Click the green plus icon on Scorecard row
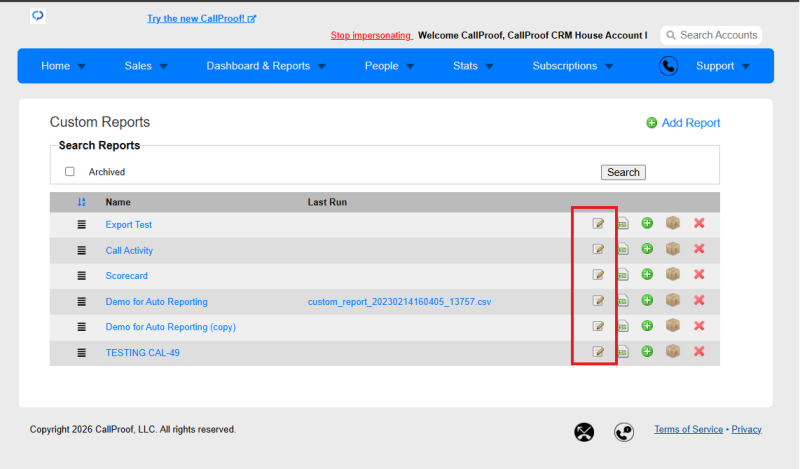The width and height of the screenshot is (800, 469). click(647, 274)
